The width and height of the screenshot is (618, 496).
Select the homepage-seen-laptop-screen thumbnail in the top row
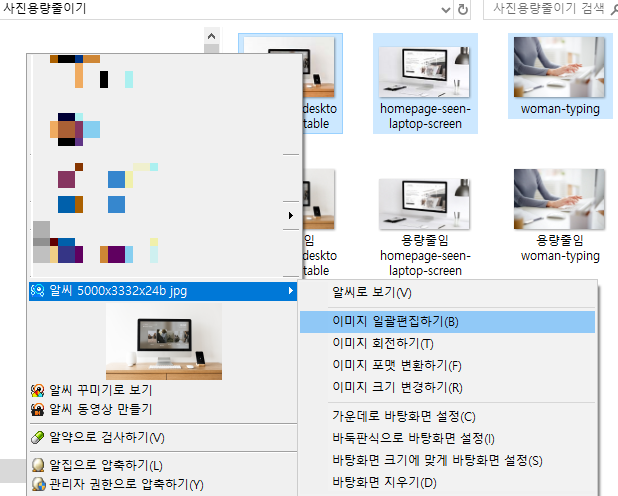(424, 72)
